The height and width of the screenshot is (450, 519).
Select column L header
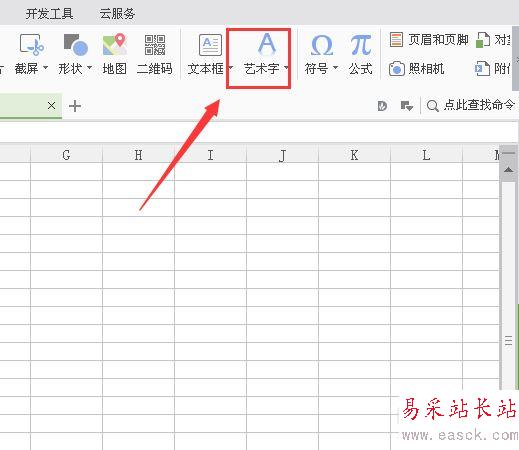(x=426, y=155)
